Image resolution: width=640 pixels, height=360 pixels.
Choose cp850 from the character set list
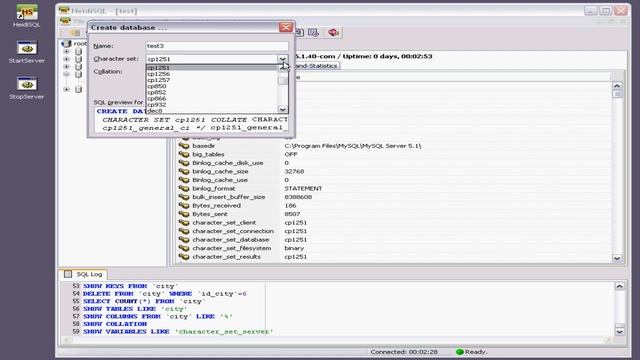(212, 86)
